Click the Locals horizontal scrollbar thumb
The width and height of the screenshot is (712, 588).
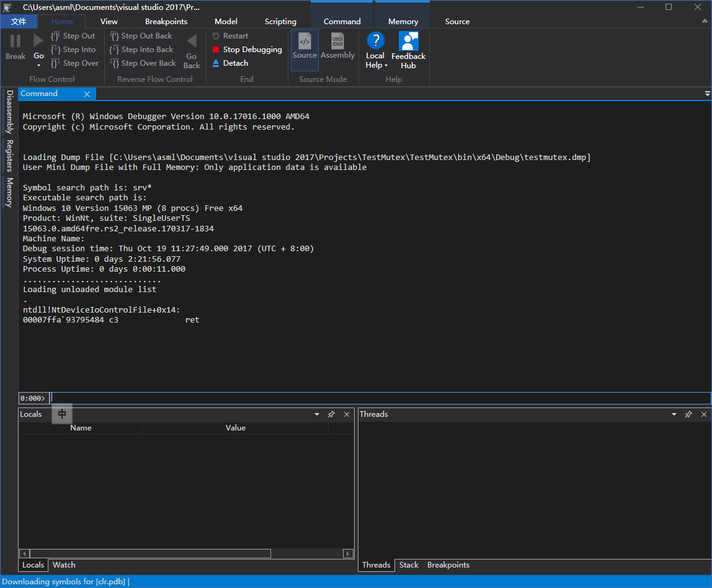click(150, 553)
